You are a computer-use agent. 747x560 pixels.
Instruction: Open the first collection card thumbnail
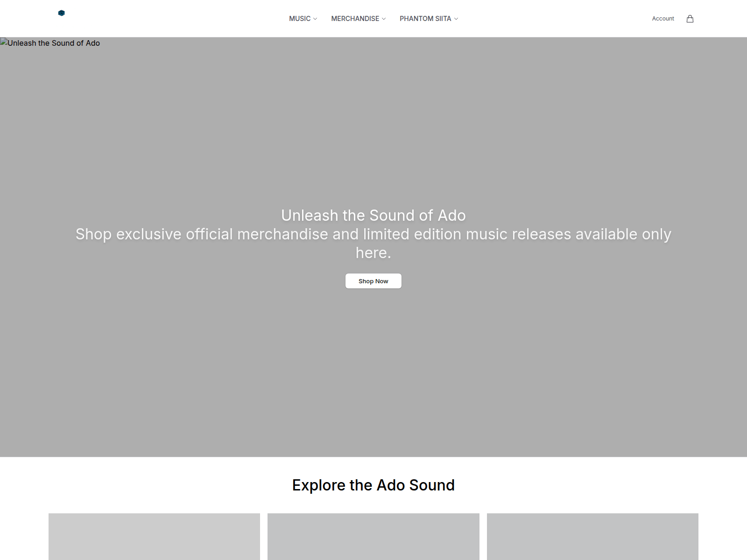tap(154, 537)
